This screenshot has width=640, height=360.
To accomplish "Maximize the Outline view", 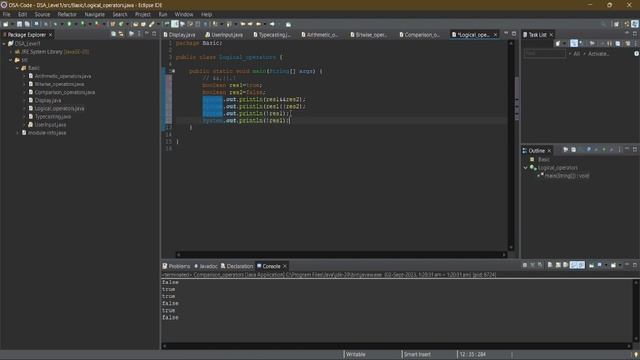I will tap(635, 150).
